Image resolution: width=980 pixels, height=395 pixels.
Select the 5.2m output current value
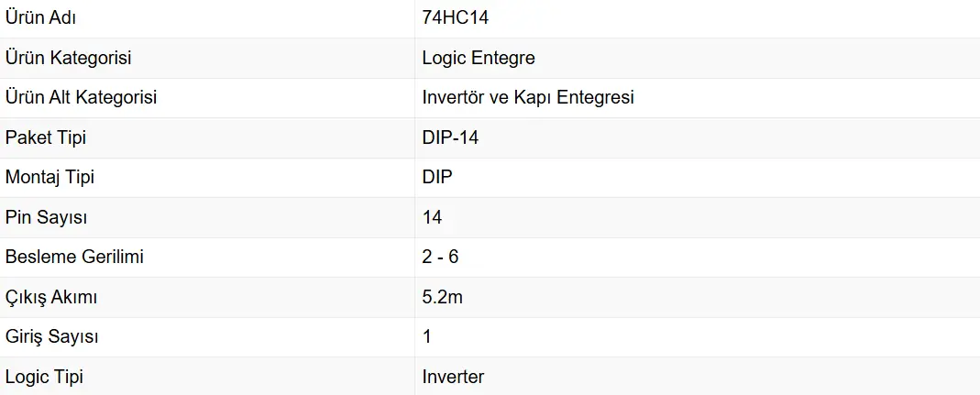[x=442, y=297]
